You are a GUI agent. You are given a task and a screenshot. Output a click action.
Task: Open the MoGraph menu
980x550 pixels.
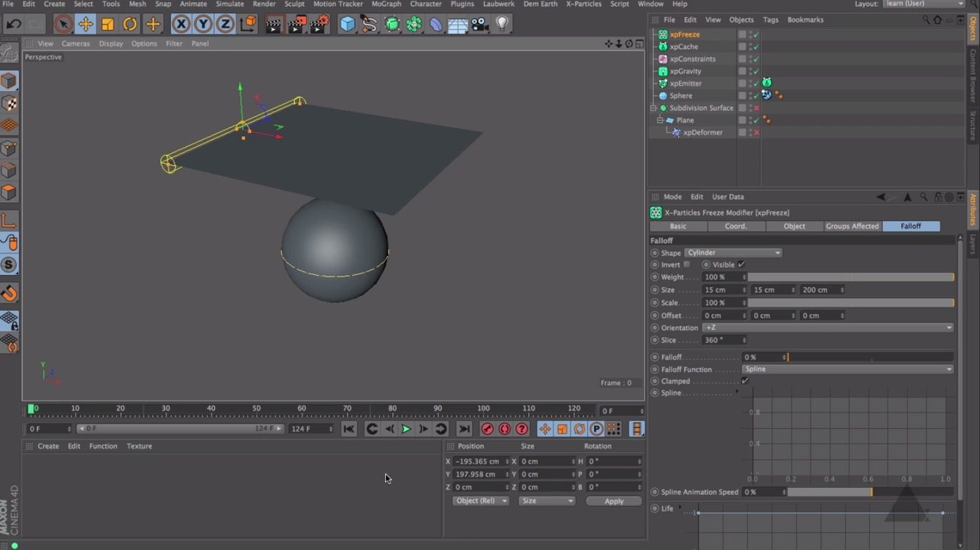(x=386, y=4)
